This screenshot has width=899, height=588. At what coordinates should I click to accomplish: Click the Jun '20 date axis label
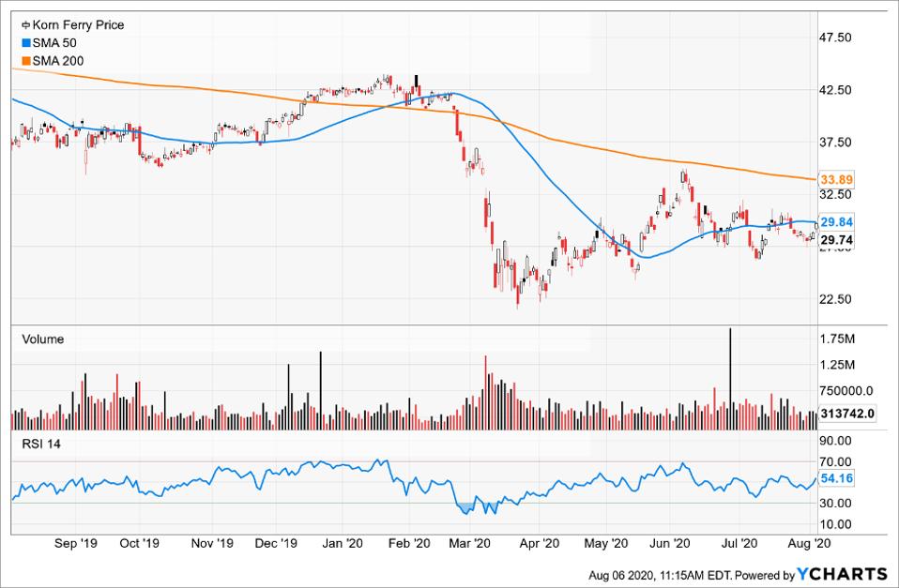[670, 544]
